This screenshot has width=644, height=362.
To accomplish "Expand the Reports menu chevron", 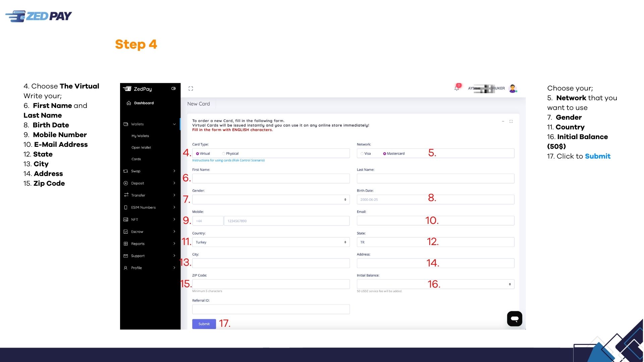I will [x=174, y=243].
